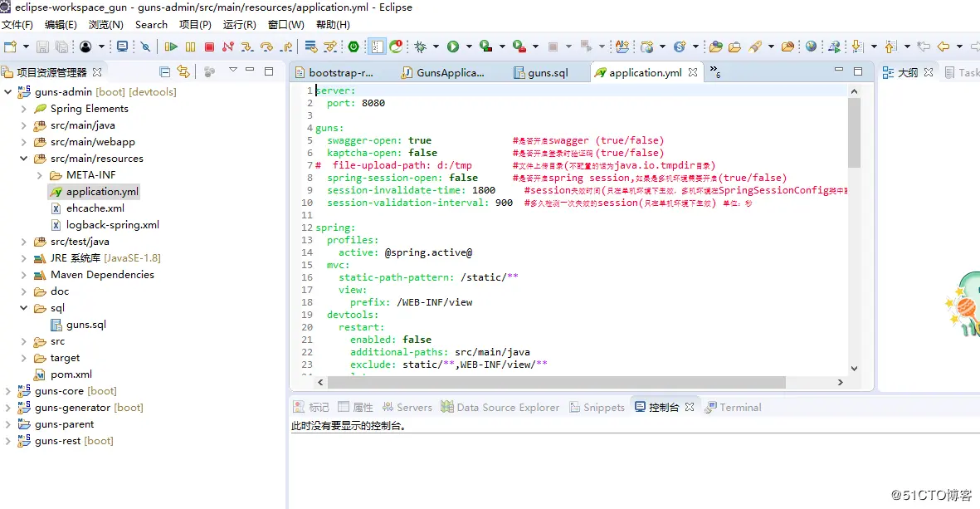980x509 pixels.
Task: Click the editor vertical scrollbar thumb
Action: click(855, 132)
